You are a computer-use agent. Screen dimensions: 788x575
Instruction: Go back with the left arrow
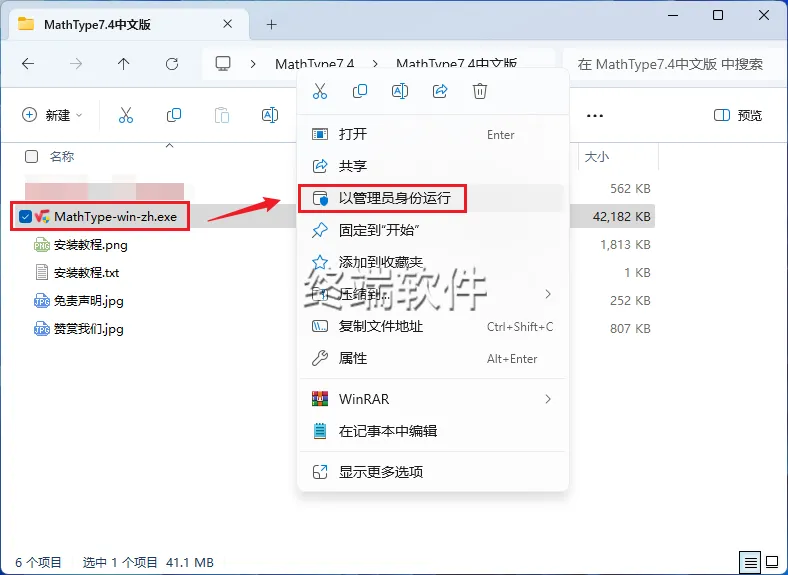(28, 64)
